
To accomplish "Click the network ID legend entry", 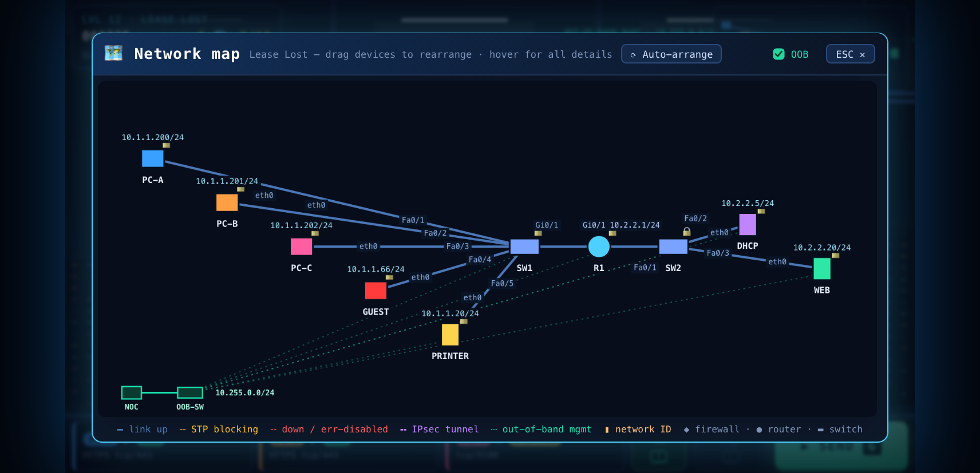I will (638, 430).
